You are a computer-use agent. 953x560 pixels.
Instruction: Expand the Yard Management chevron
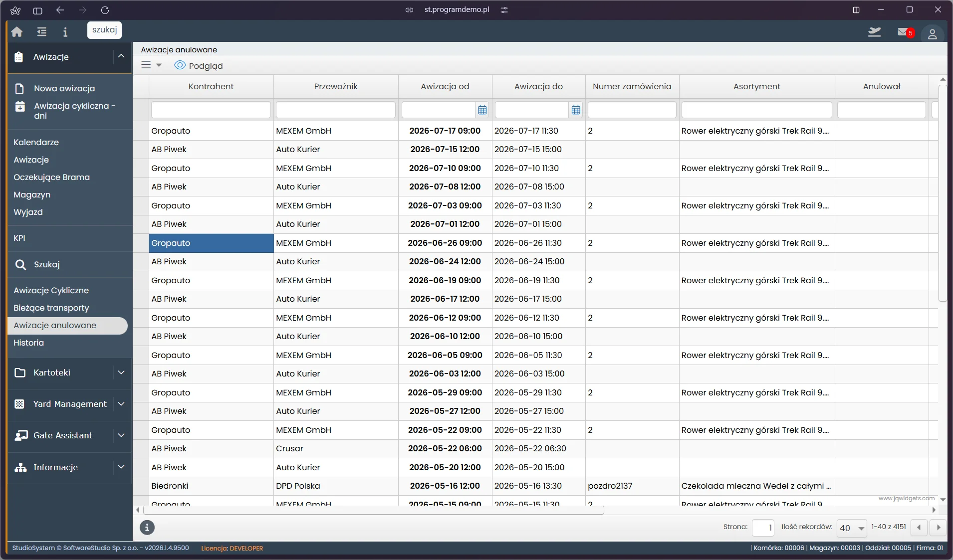click(121, 404)
